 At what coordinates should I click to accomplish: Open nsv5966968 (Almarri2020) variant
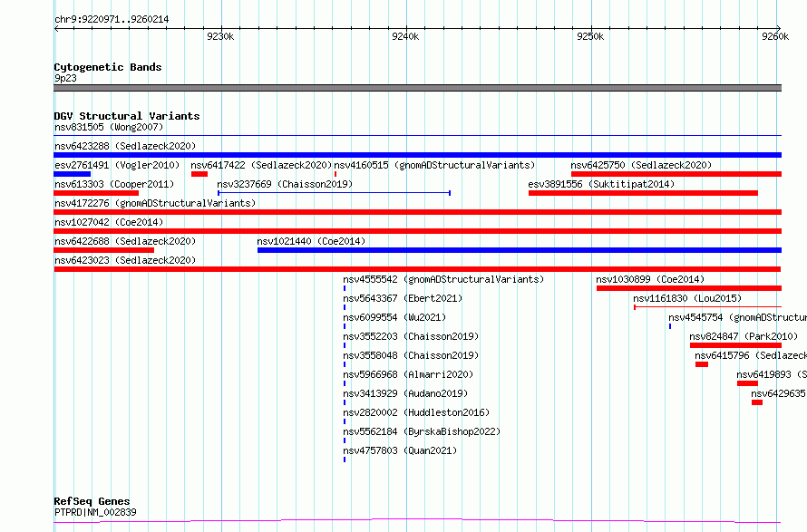pyautogui.click(x=408, y=374)
